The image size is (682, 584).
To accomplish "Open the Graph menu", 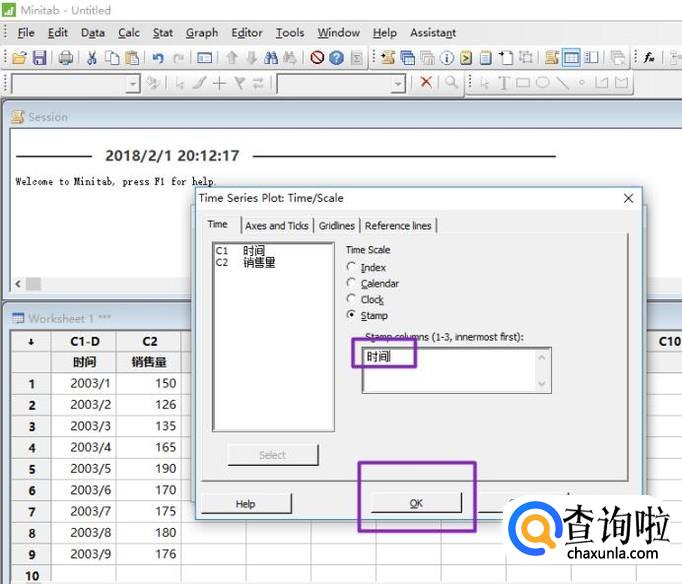I will (x=202, y=33).
